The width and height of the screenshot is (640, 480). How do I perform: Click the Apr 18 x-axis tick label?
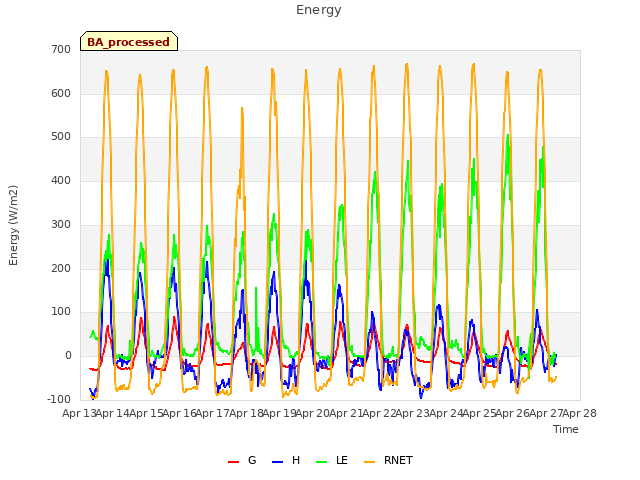point(246,413)
